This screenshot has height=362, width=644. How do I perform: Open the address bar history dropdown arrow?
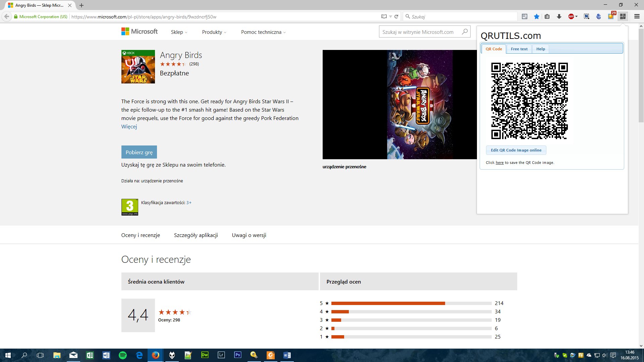(390, 16)
